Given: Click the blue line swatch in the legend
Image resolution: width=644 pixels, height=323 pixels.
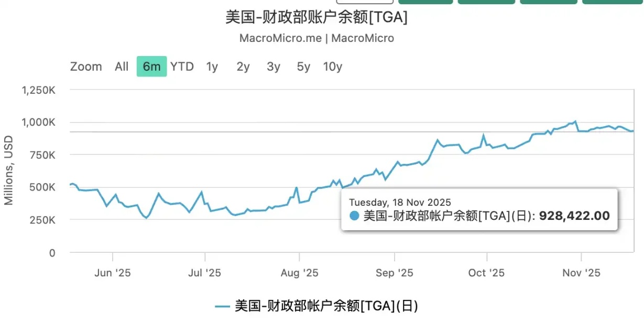Looking at the screenshot, I should (223, 306).
